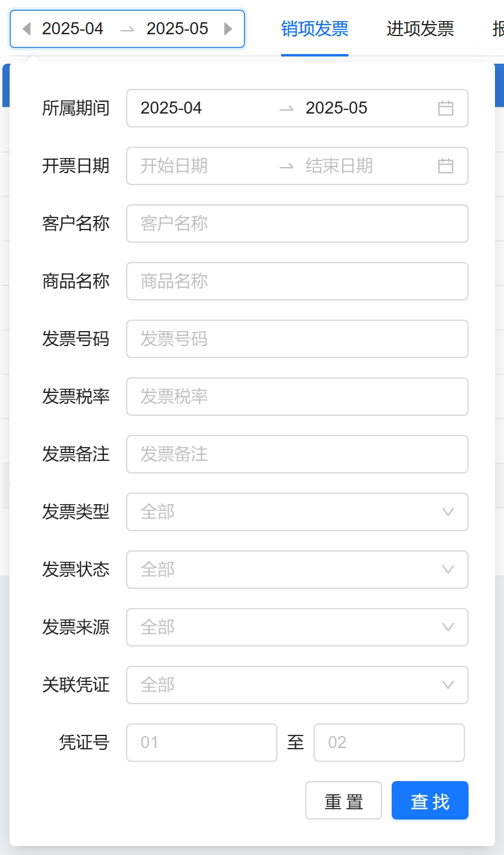Open the 关联凭证 dropdown
Screen dimensions: 504x855
(297, 685)
